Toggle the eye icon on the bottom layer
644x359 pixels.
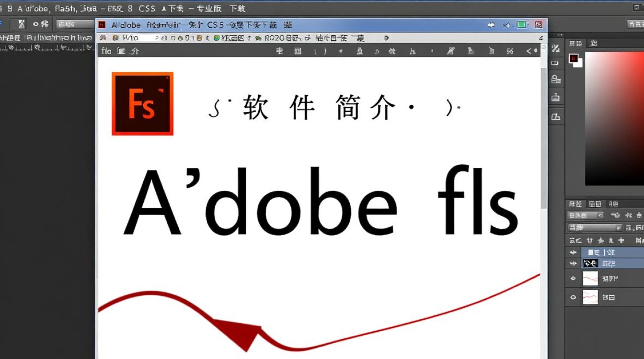[573, 297]
